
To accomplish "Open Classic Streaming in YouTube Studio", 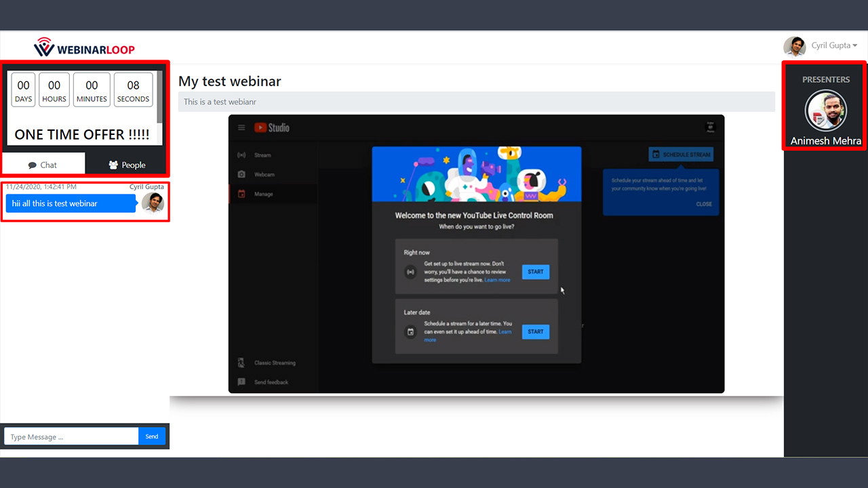I will pos(275,363).
